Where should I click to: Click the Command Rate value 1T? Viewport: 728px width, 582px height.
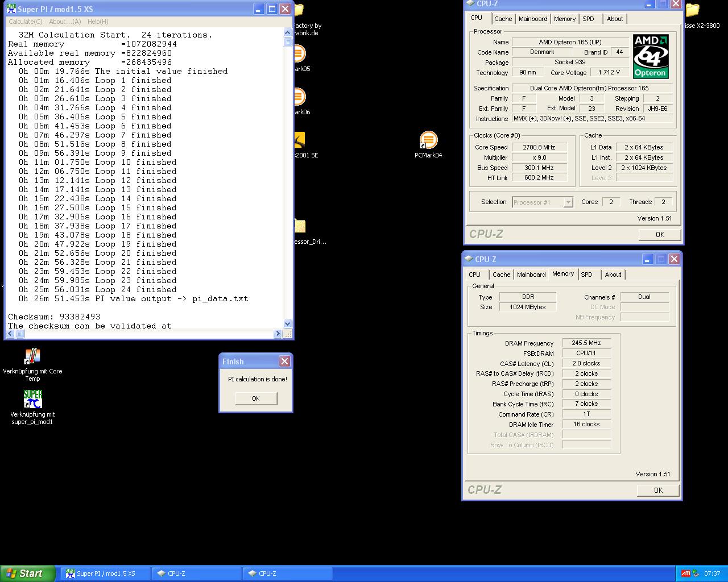click(586, 414)
